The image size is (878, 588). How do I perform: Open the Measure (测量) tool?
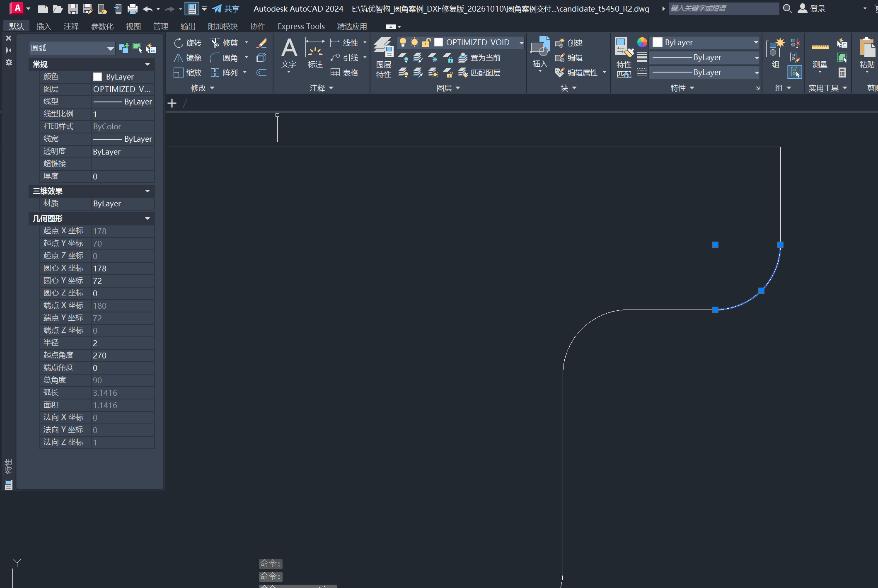[x=820, y=56]
